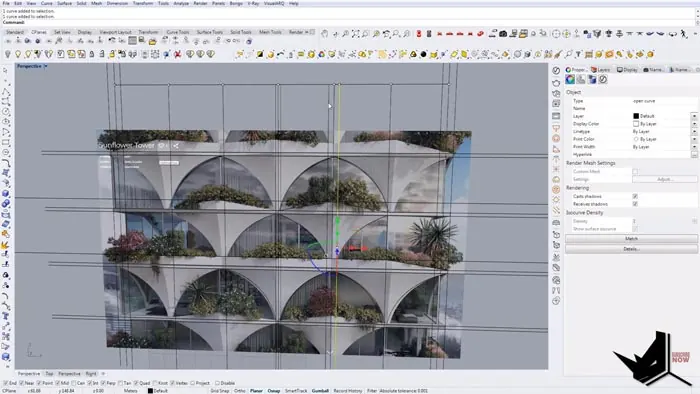
Task: Open the Analyze menu
Action: click(x=181, y=3)
